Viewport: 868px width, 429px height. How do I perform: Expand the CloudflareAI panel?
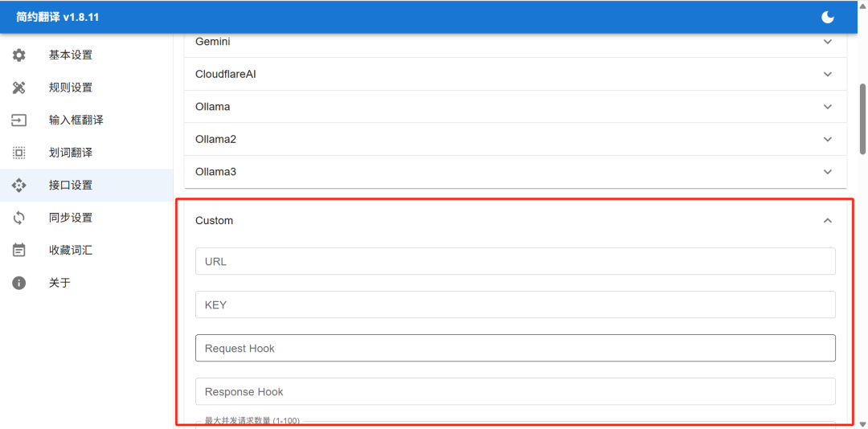point(514,74)
